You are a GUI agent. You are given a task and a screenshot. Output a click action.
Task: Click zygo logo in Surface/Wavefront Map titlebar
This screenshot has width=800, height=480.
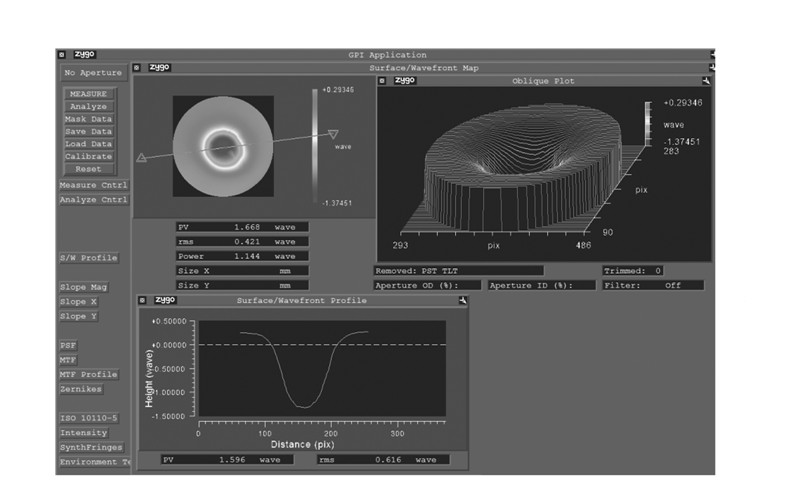coord(160,67)
